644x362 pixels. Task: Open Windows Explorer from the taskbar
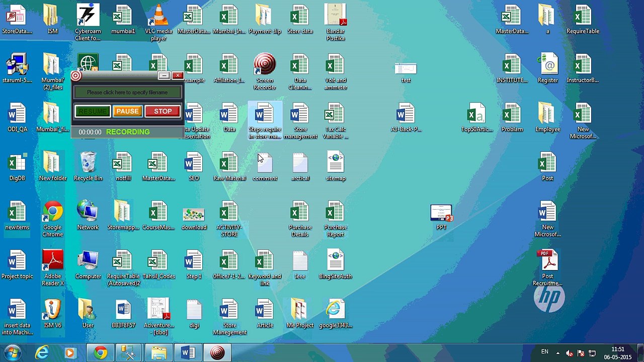tap(158, 353)
